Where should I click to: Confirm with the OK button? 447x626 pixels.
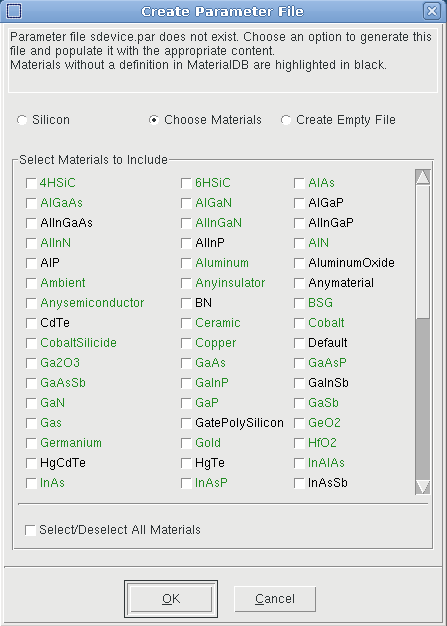(x=171, y=599)
